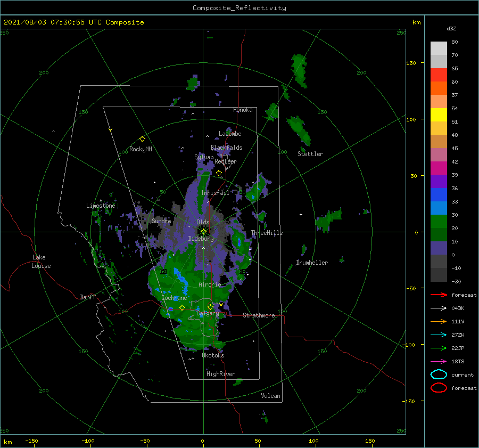Click the Ponoka town label

pos(243,110)
